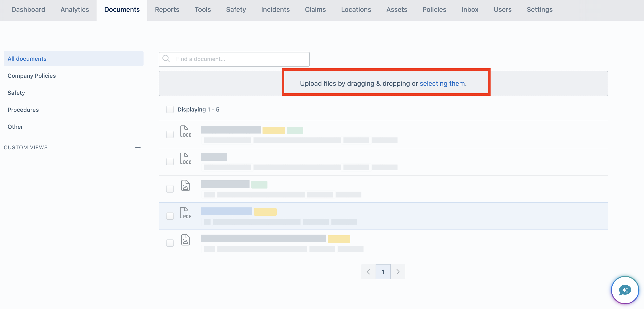This screenshot has height=309, width=644.
Task: Open the last image document title
Action: 263,238
